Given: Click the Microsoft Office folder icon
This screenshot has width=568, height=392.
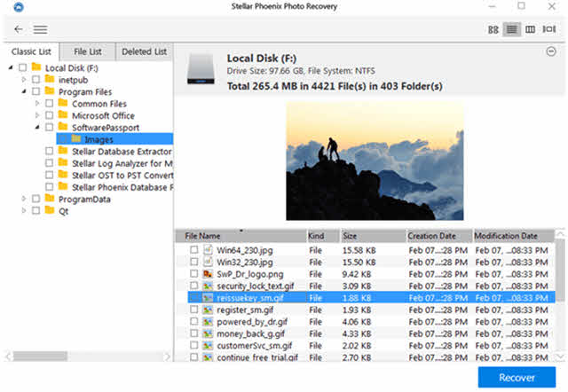Looking at the screenshot, I should click(x=63, y=114).
